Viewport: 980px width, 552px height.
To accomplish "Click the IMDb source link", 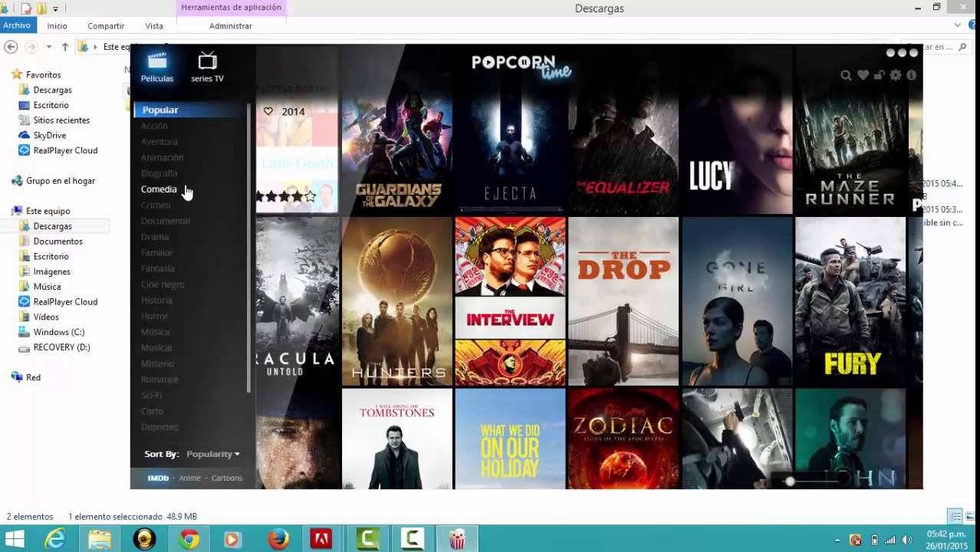I will (158, 478).
